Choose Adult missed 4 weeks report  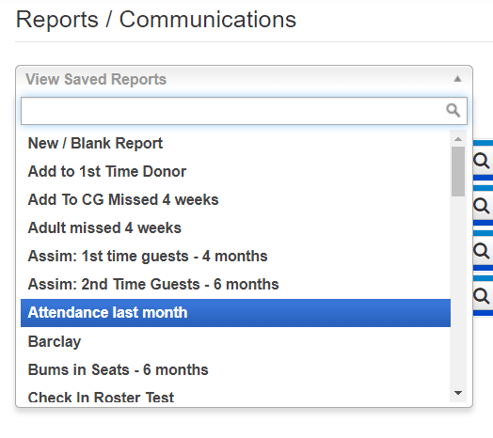(x=236, y=228)
